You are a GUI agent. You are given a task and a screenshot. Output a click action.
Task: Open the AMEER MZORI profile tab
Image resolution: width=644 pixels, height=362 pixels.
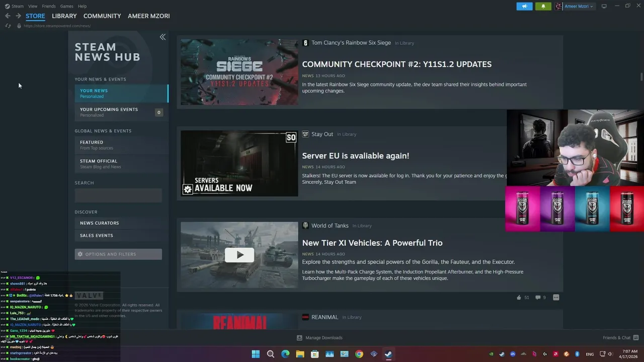[x=149, y=16]
